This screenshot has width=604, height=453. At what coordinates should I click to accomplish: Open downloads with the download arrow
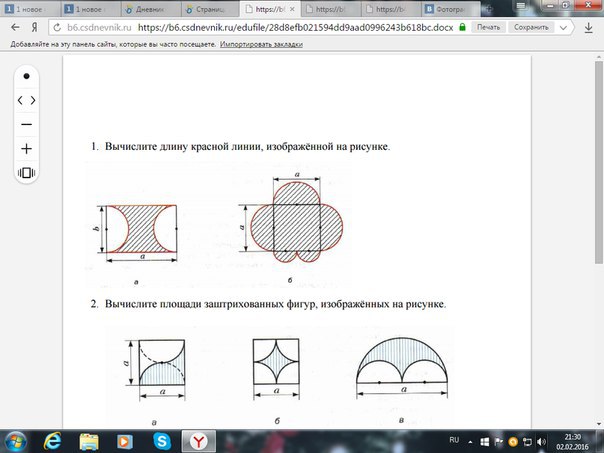coord(589,28)
